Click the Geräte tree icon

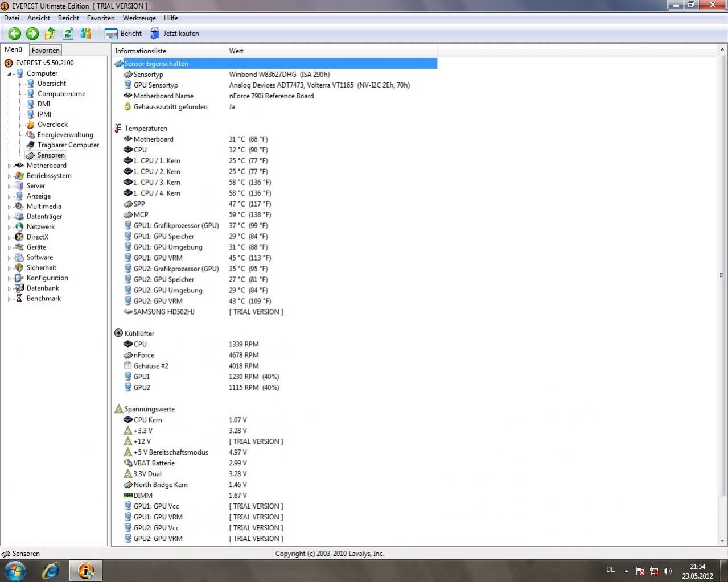pyautogui.click(x=19, y=247)
